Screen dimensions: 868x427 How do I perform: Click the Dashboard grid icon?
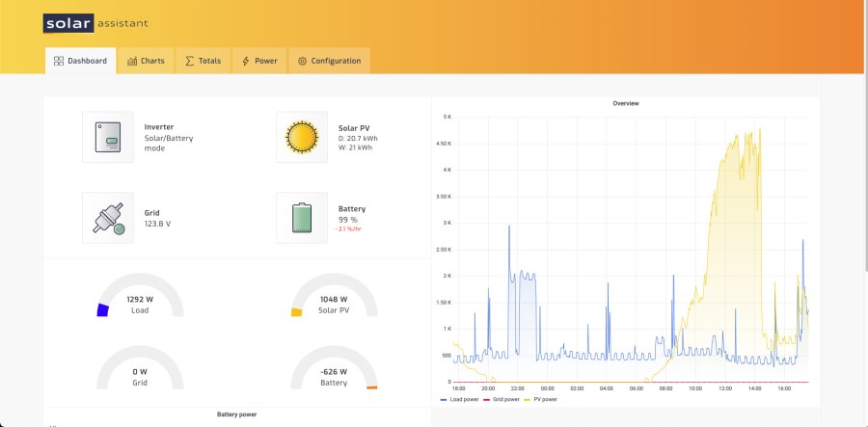coord(59,61)
